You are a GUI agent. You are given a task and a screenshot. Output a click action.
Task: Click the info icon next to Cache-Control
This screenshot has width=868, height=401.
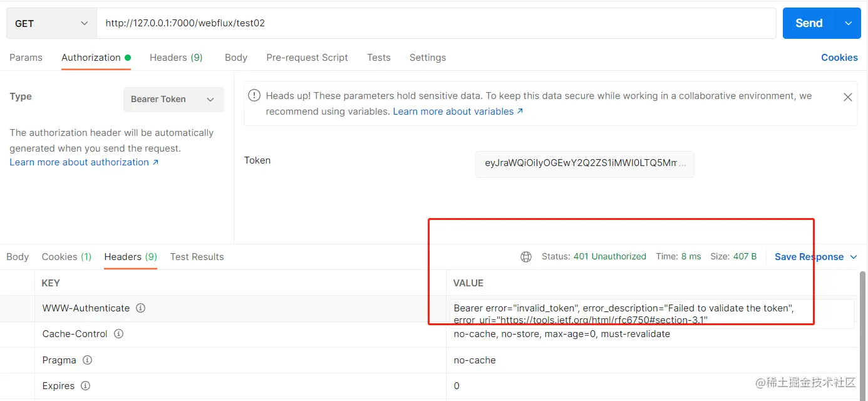point(118,333)
